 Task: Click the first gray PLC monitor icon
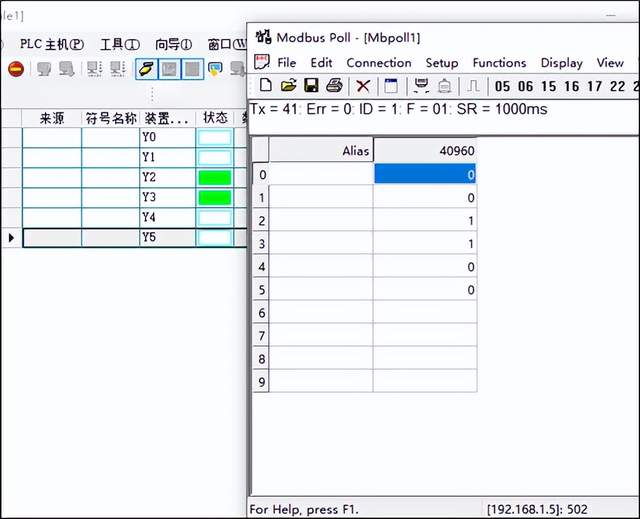coord(44,69)
